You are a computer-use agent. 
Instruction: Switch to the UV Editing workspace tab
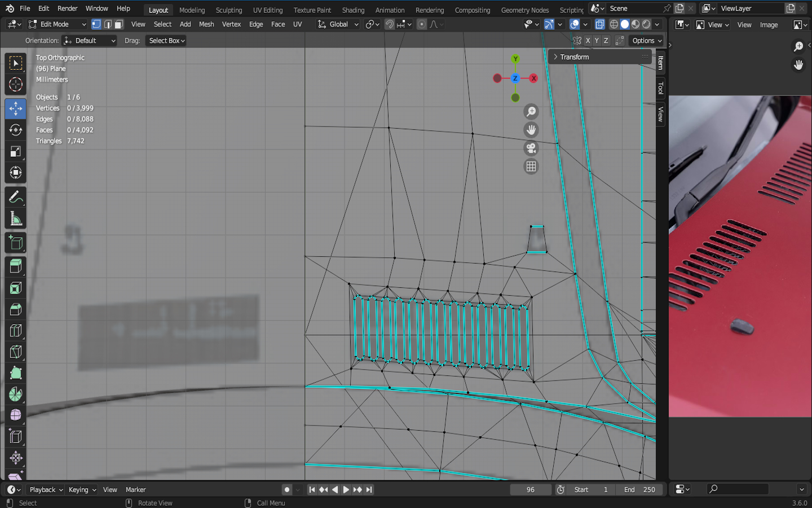click(268, 10)
